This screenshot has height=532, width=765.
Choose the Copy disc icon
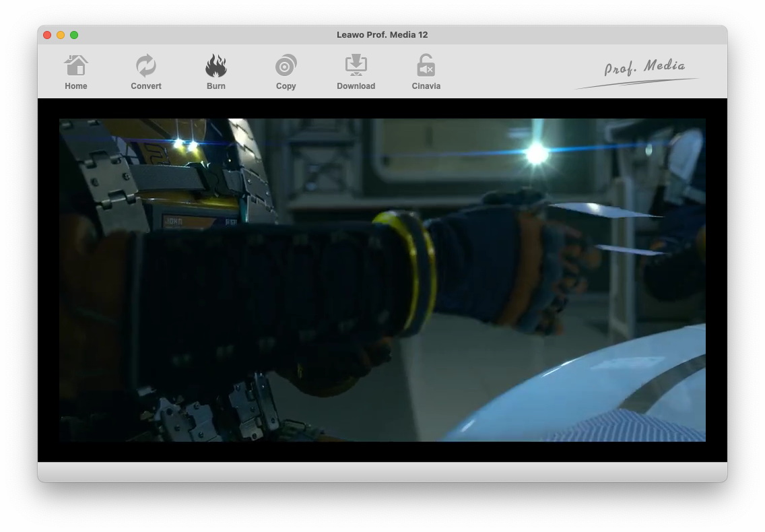286,65
